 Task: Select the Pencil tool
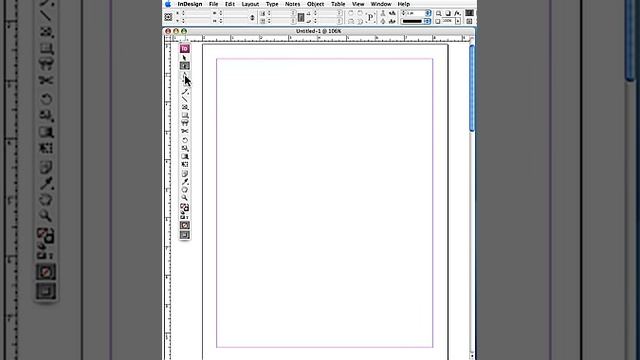click(x=185, y=92)
